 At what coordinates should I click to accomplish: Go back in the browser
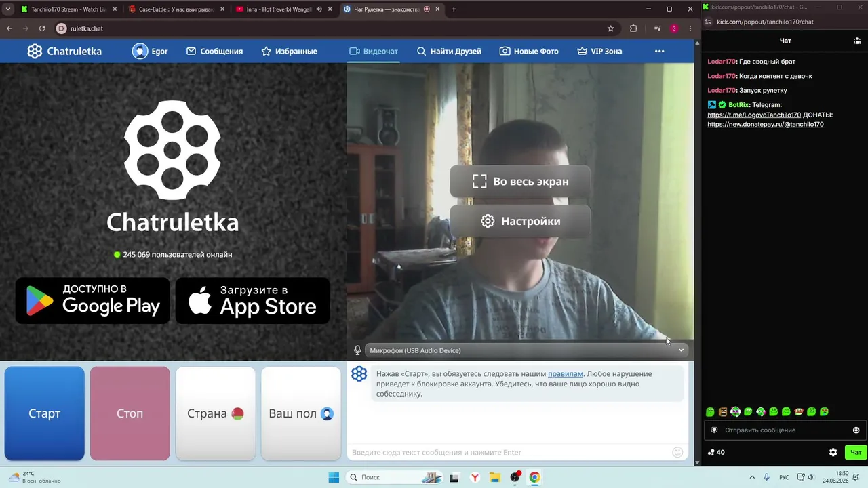tap(9, 28)
